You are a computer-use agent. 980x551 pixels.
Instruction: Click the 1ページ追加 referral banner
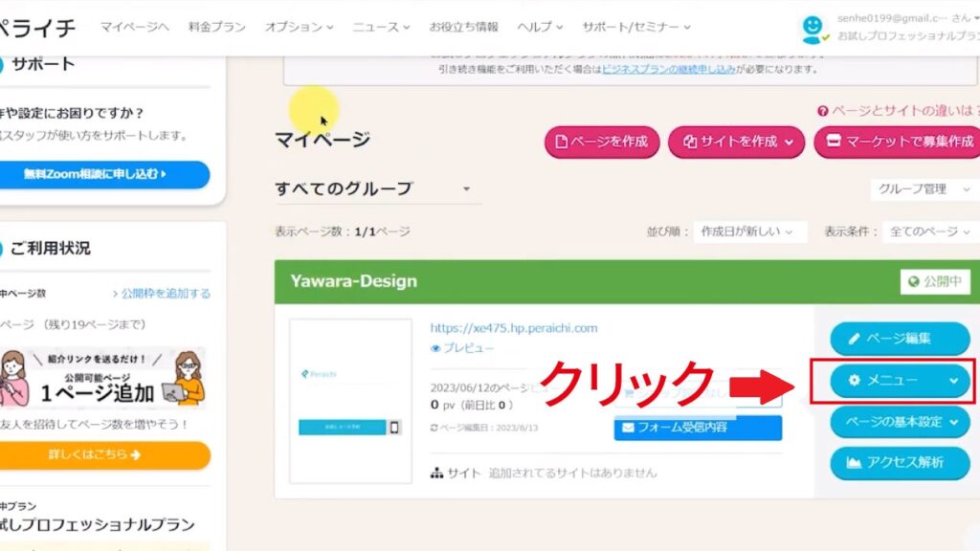pos(103,377)
